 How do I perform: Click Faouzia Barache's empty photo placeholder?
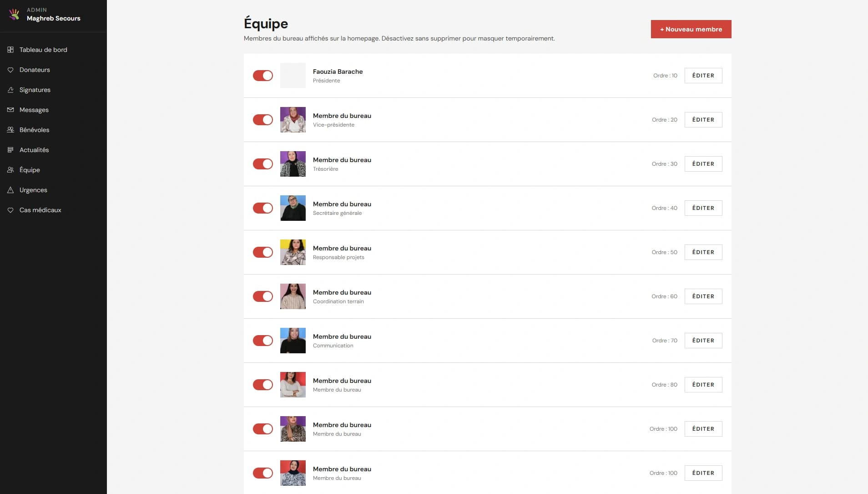(x=293, y=76)
